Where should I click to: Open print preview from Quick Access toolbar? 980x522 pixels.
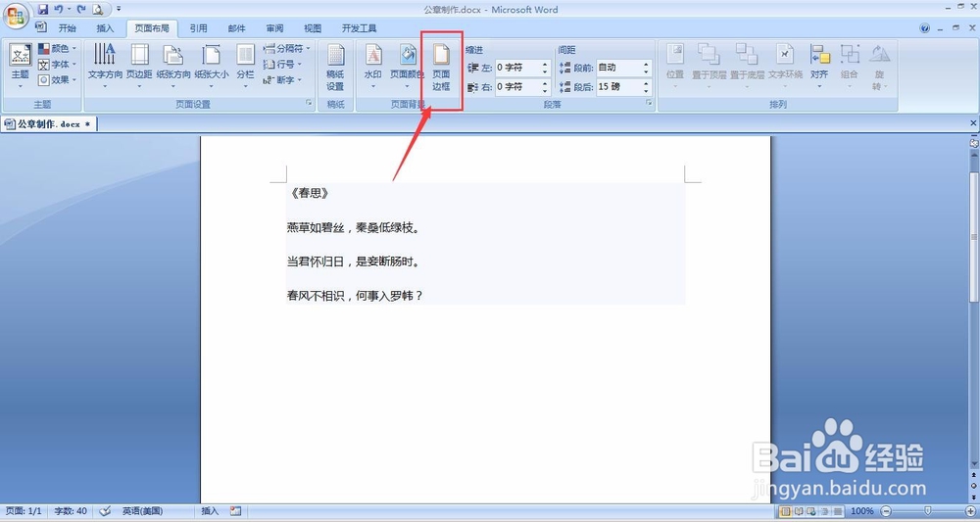click(x=97, y=10)
